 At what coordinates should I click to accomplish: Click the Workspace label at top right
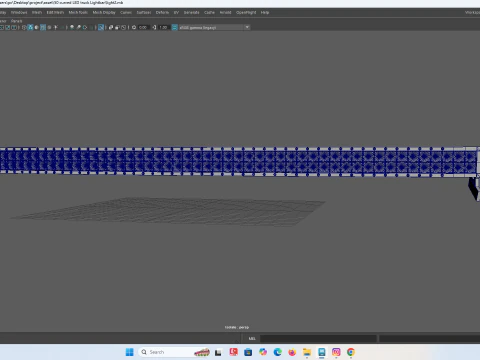tap(472, 12)
